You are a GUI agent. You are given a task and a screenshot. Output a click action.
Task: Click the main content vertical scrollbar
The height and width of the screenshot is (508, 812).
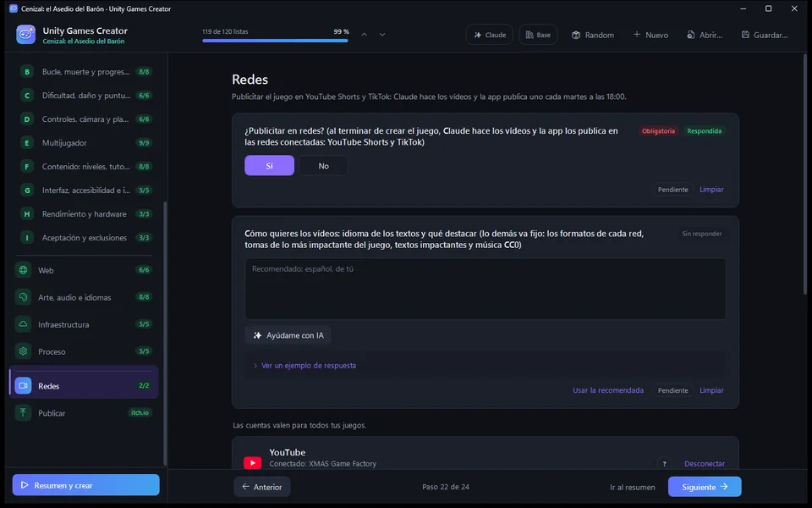(x=805, y=174)
